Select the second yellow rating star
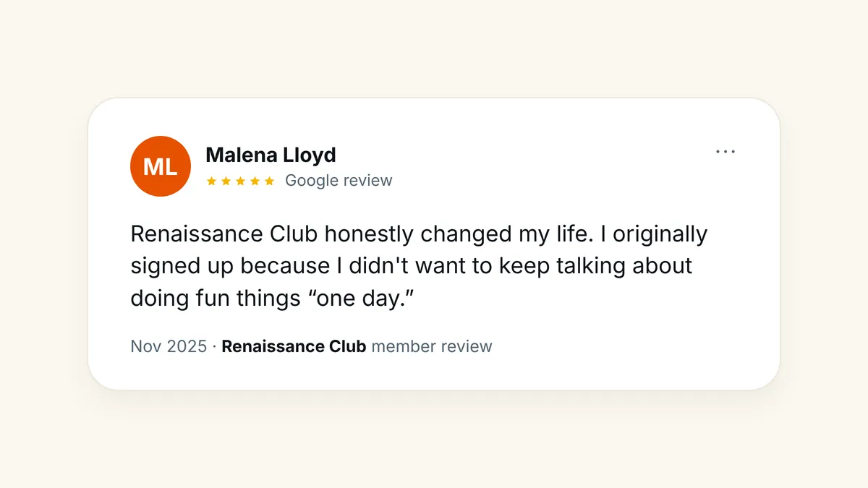The image size is (868, 488). 226,181
